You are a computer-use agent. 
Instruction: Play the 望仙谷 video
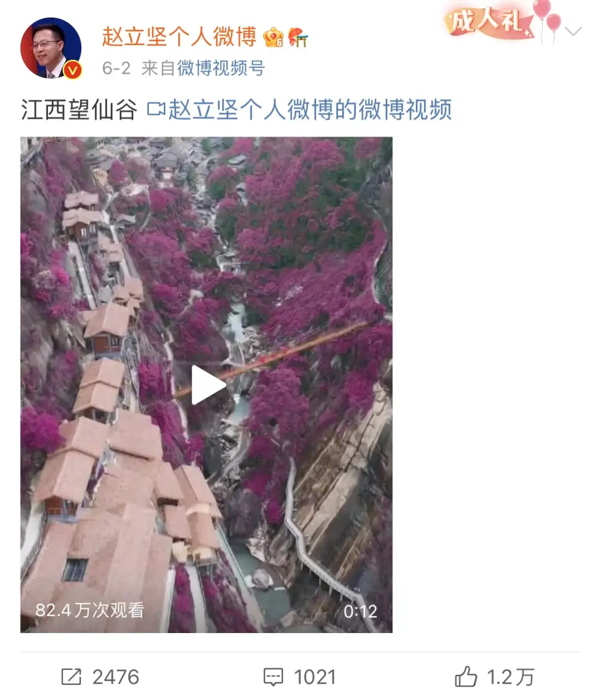click(207, 385)
